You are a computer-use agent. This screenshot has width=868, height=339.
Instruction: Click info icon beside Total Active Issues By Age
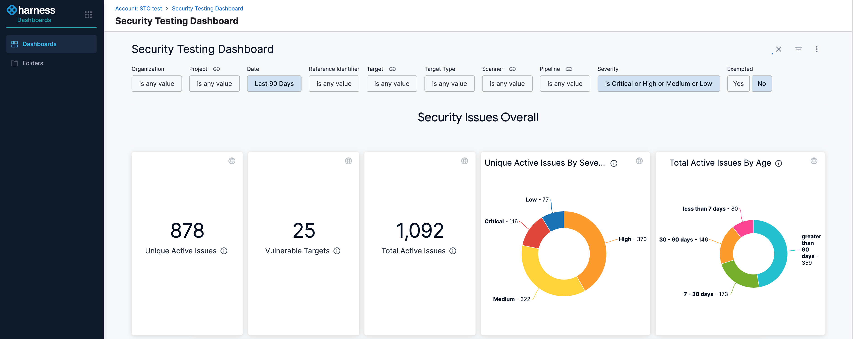click(778, 164)
